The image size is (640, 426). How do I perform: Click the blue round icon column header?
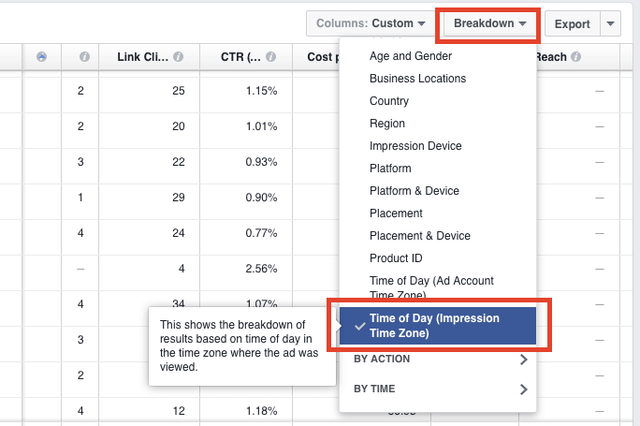pos(42,57)
